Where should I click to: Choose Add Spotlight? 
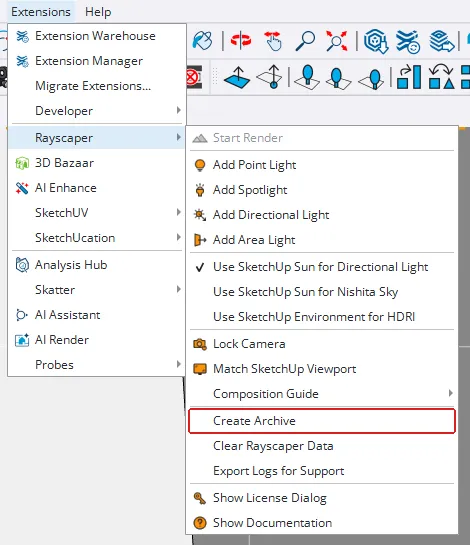(x=322, y=190)
